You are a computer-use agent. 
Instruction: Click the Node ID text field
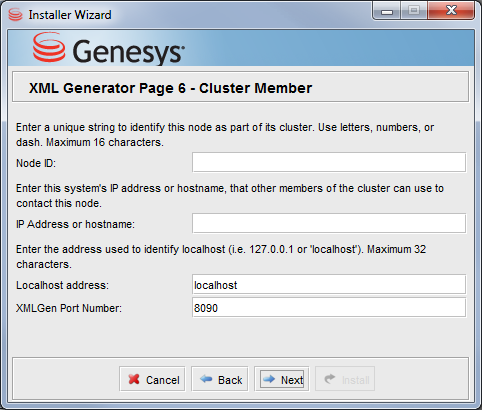coord(329,162)
